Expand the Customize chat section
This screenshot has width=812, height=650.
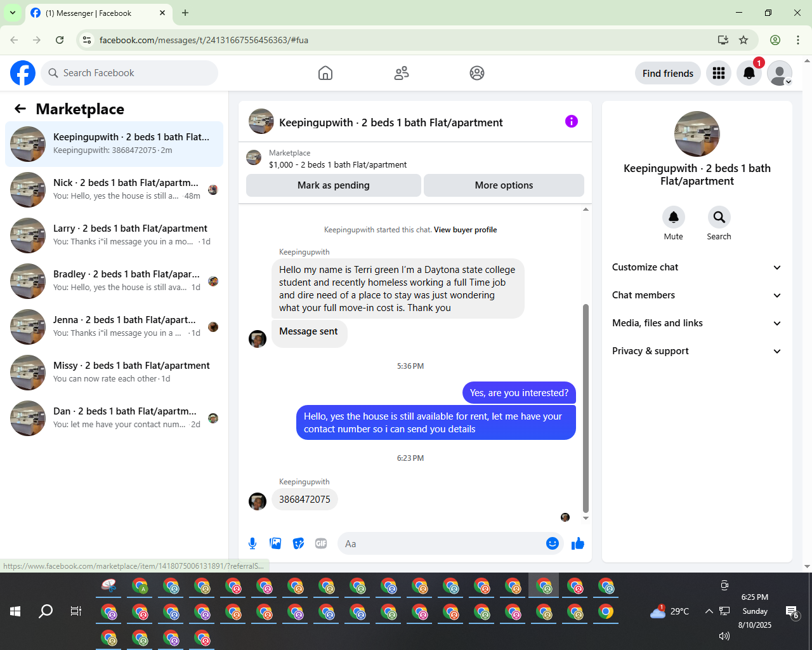point(697,267)
